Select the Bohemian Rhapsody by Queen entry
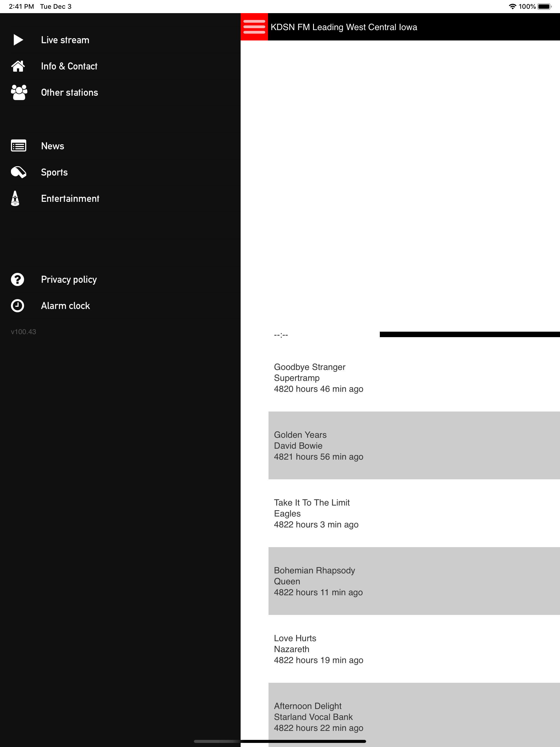The image size is (560, 747). pos(414,581)
